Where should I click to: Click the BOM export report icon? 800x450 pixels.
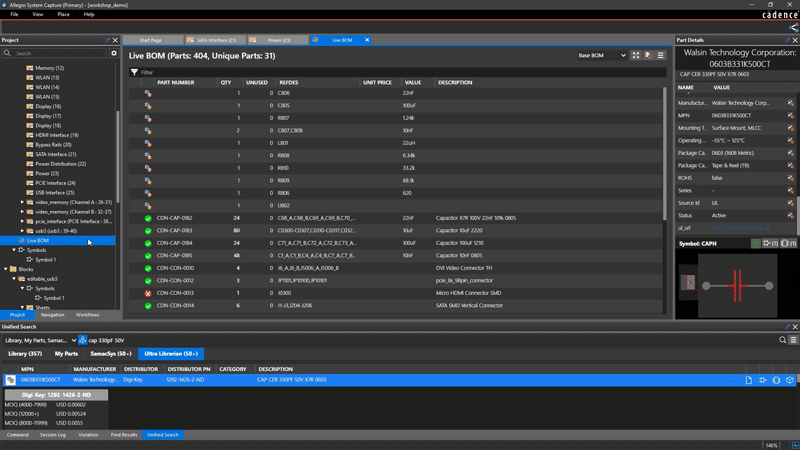648,55
